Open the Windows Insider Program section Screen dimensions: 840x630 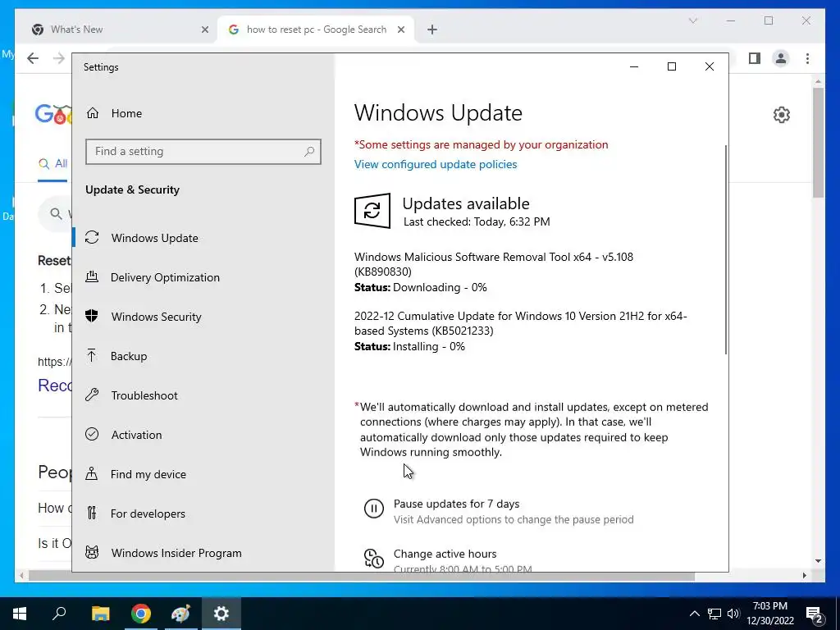coord(203,552)
